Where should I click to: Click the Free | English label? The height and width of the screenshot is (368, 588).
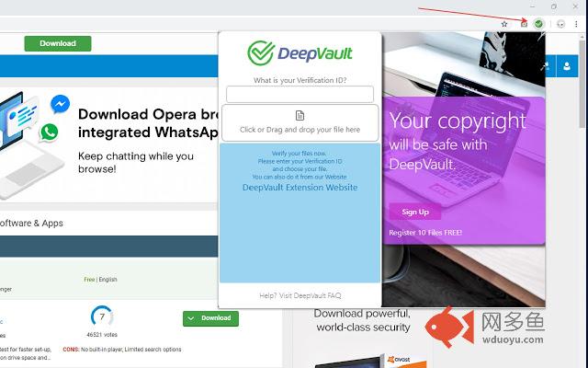click(100, 280)
